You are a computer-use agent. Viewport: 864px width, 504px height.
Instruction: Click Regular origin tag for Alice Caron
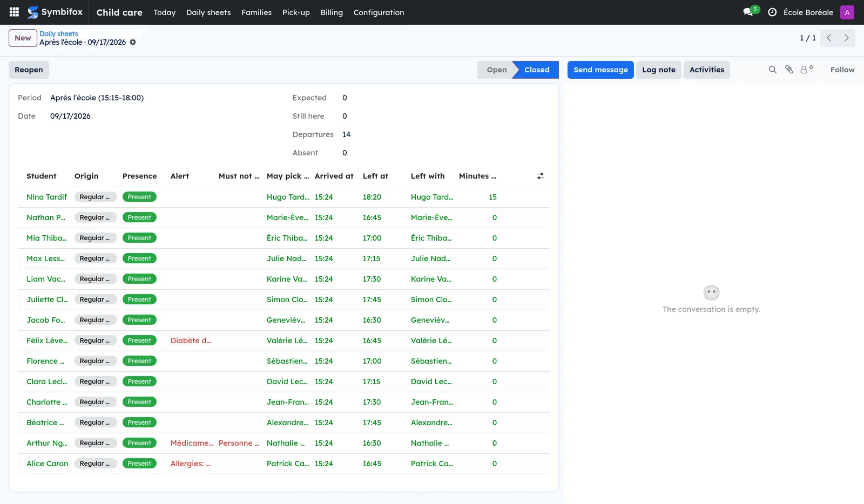(x=96, y=464)
